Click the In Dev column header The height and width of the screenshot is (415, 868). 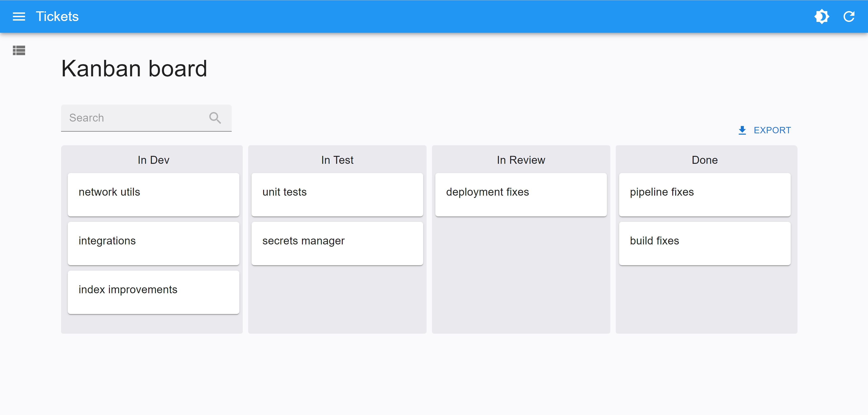pos(153,160)
